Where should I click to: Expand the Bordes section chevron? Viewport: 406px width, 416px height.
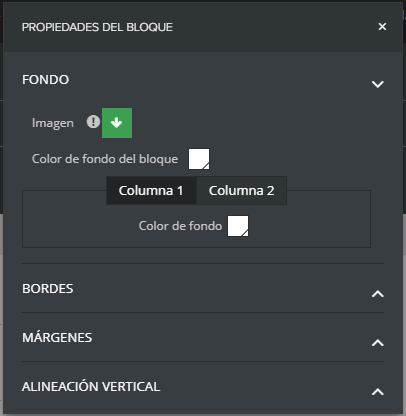378,294
